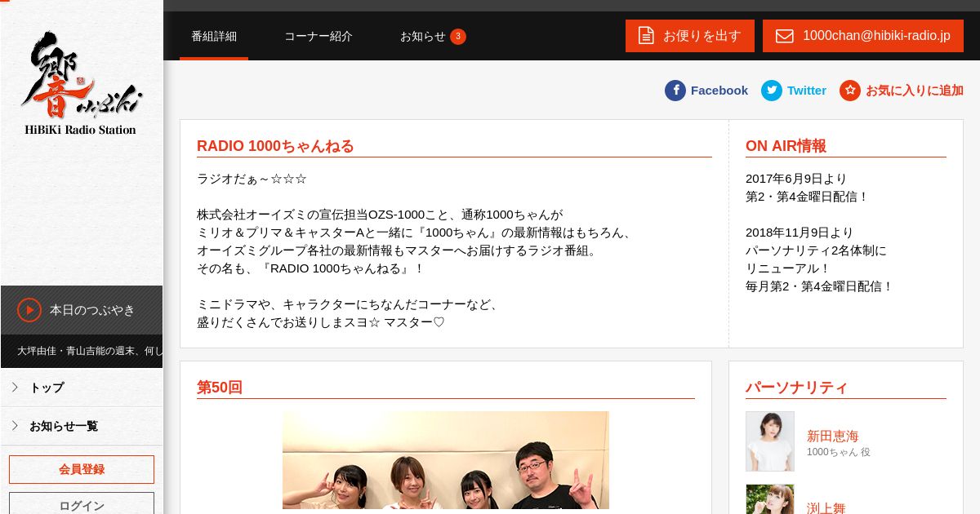Open the コーナー紹介 tab

click(318, 37)
